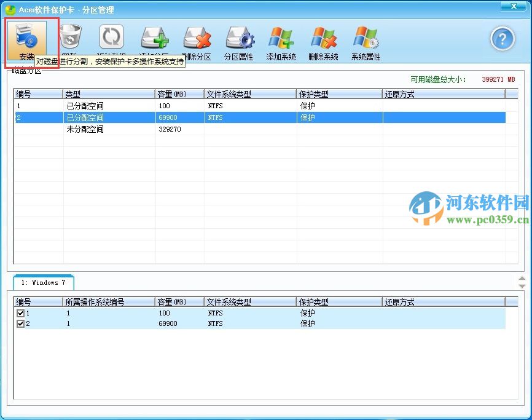
Task: Close the 分区管理 window
Action: [x=514, y=6]
